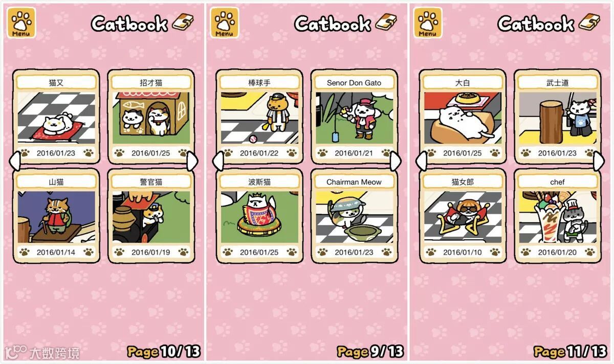This screenshot has width=614, height=364.
Task: Open the Chairman Meow cat card
Action: tap(354, 216)
